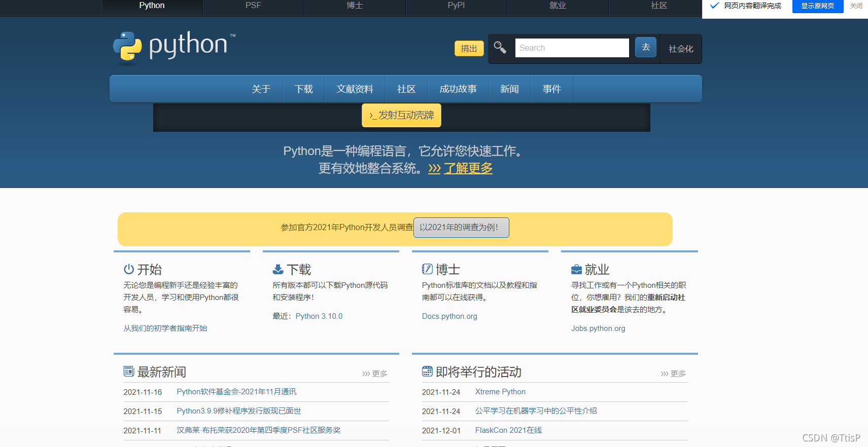Focus the Search input field
This screenshot has height=447, width=868.
pyautogui.click(x=572, y=48)
